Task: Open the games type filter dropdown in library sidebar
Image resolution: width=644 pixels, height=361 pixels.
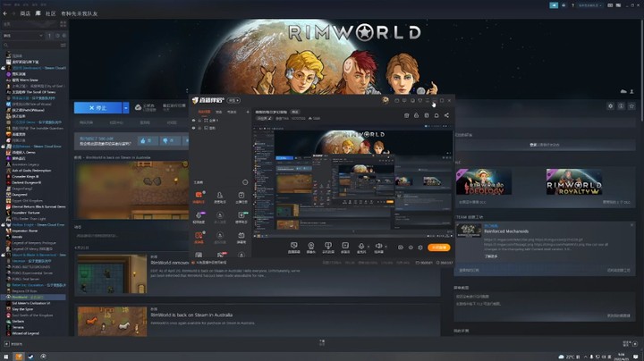Action: coord(22,36)
